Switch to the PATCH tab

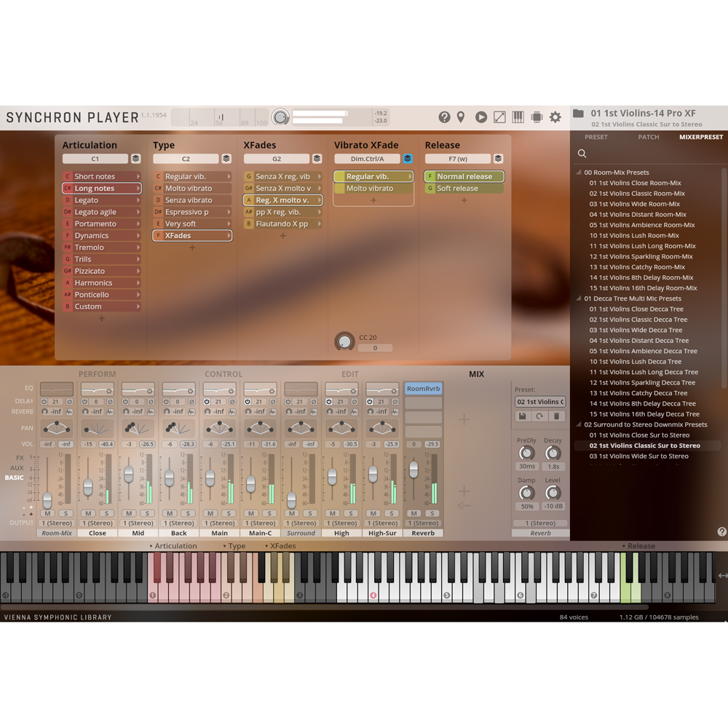[x=649, y=137]
